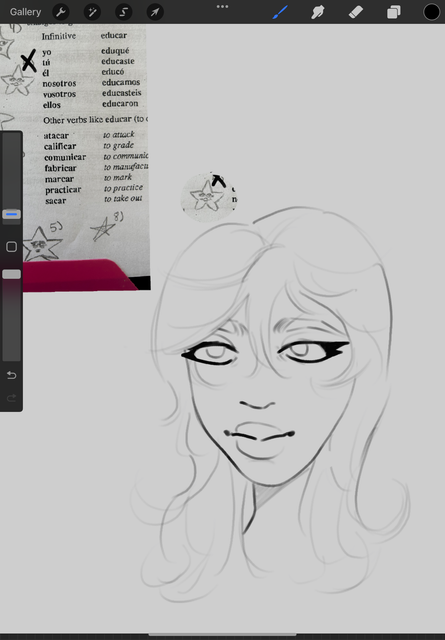445x640 pixels.
Task: Tap the imported Spanish verb reference image
Action: 76,158
